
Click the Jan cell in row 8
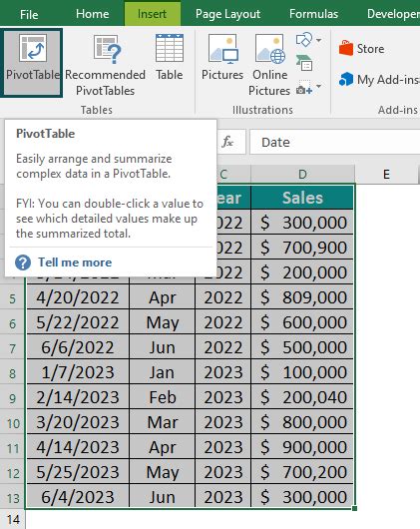point(163,372)
